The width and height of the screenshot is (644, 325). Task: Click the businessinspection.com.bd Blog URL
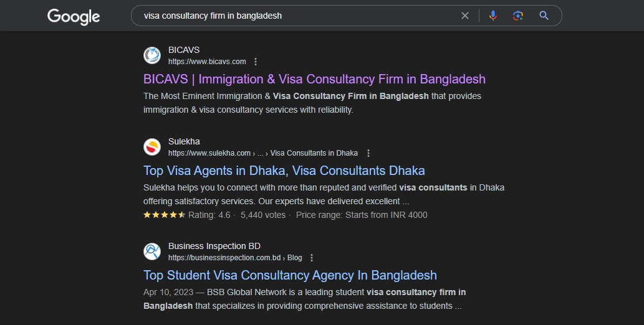tap(234, 258)
